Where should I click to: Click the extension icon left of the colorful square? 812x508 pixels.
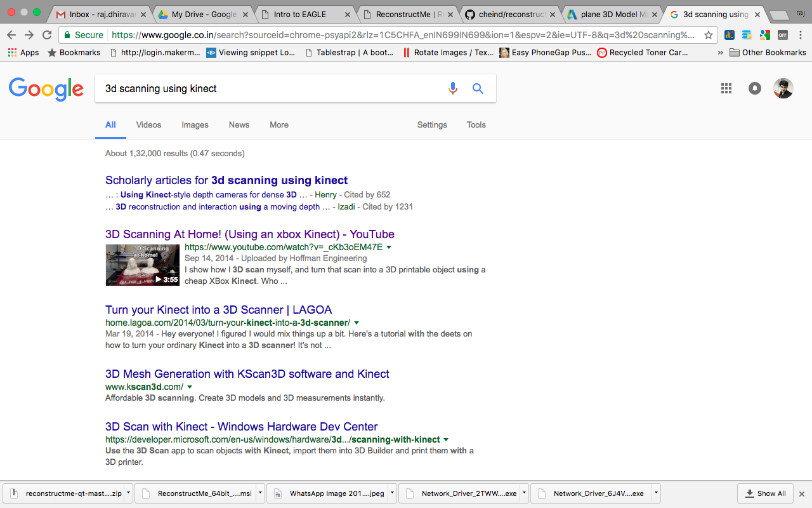(x=747, y=35)
